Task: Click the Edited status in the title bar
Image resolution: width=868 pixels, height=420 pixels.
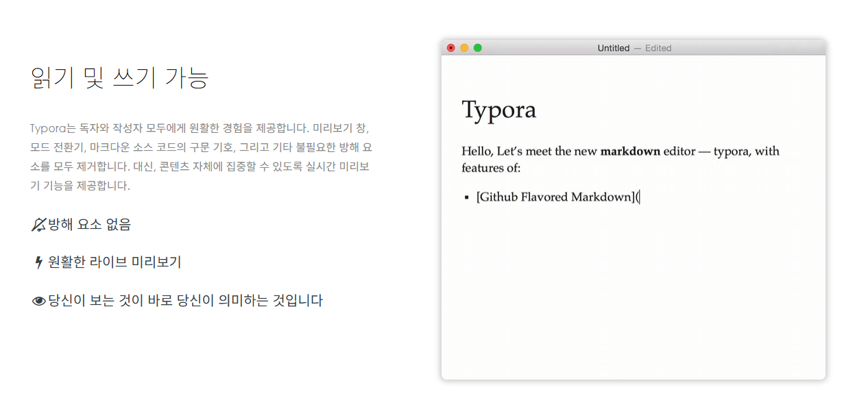Action: coord(658,48)
